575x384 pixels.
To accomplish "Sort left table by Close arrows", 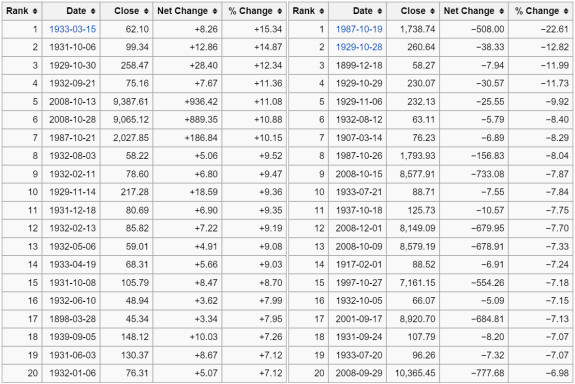I will (x=146, y=11).
